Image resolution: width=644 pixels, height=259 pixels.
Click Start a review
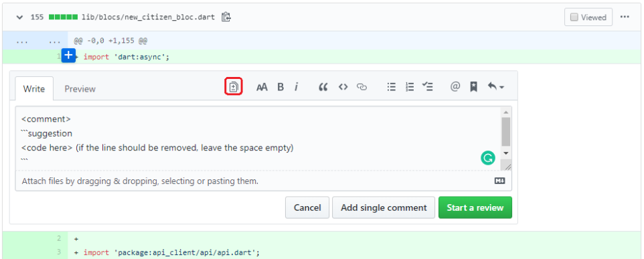coord(475,207)
